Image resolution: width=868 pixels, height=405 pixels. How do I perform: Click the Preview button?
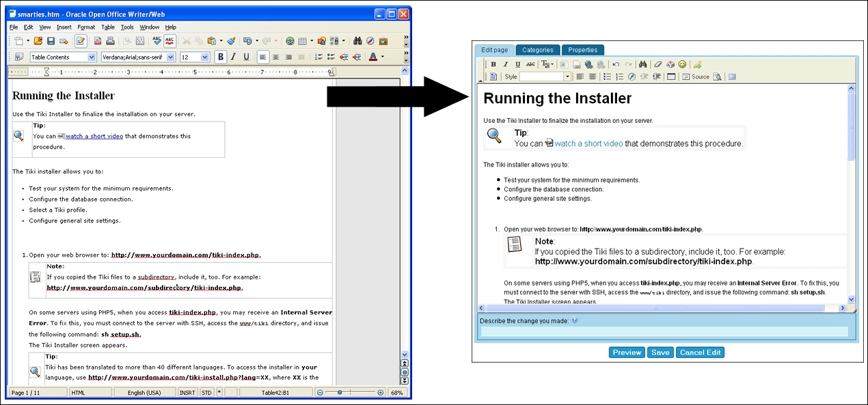click(x=627, y=352)
